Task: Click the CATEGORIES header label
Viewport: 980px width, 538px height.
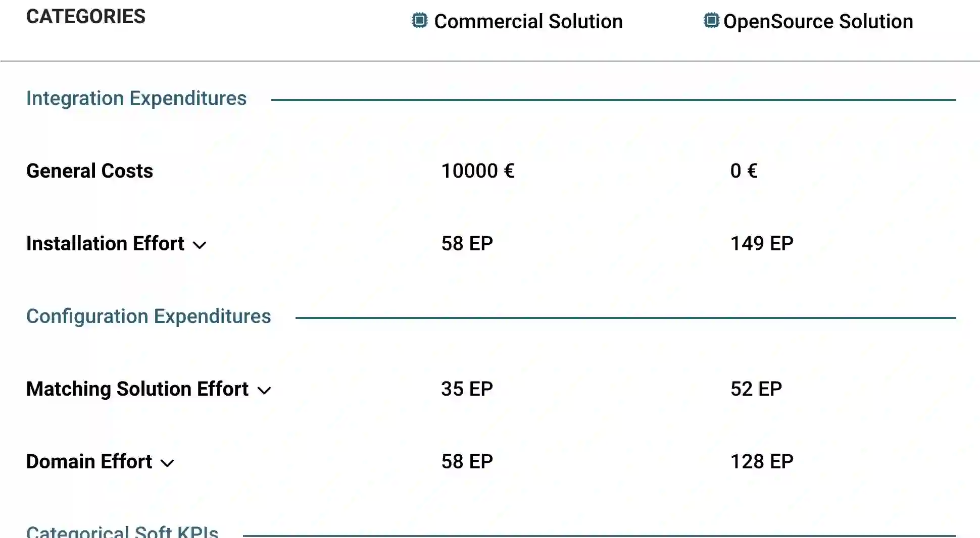Action: click(x=86, y=17)
